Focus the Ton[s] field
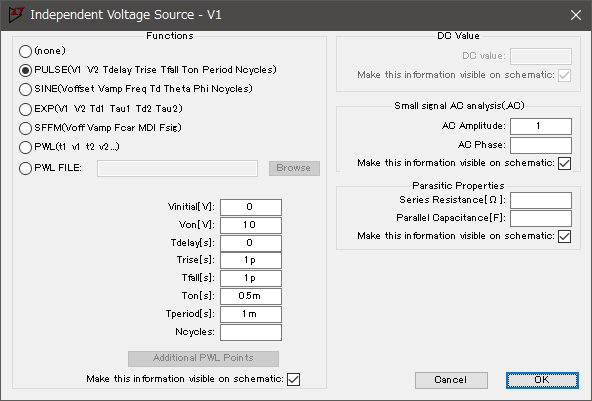Viewport: 592px width, 401px height. coord(251,296)
